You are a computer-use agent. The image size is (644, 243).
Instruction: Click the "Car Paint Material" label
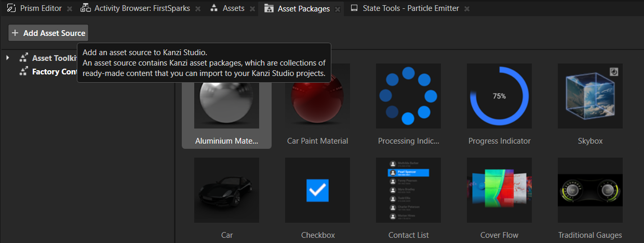pos(317,141)
